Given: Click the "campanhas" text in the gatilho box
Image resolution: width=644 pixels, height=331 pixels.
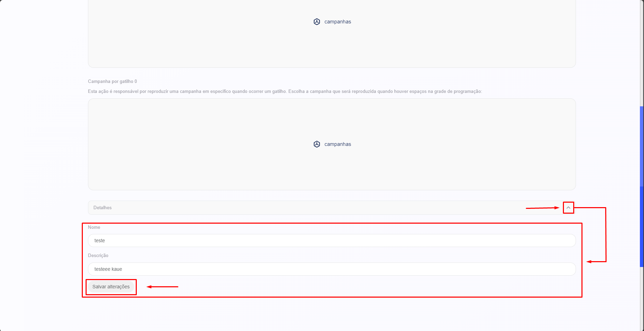Looking at the screenshot, I should point(337,144).
